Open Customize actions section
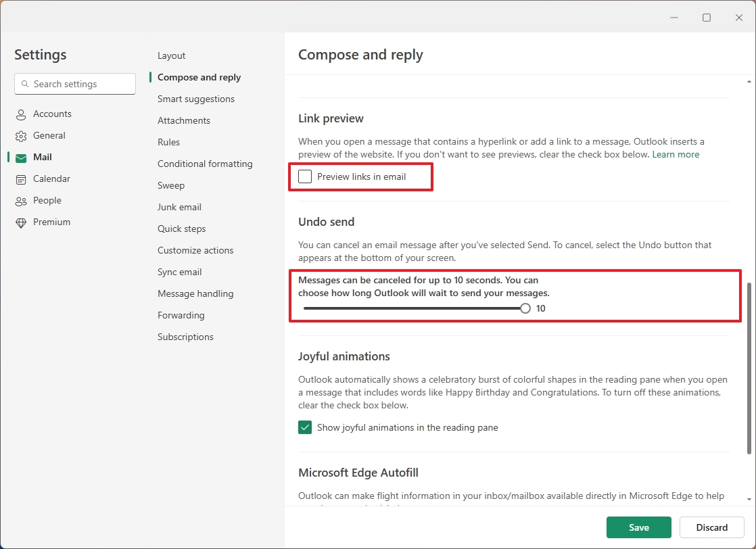The image size is (756, 549). click(195, 250)
